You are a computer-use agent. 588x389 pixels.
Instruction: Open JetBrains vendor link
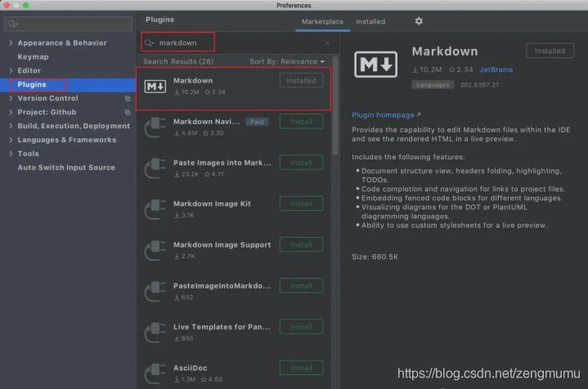pyautogui.click(x=496, y=69)
